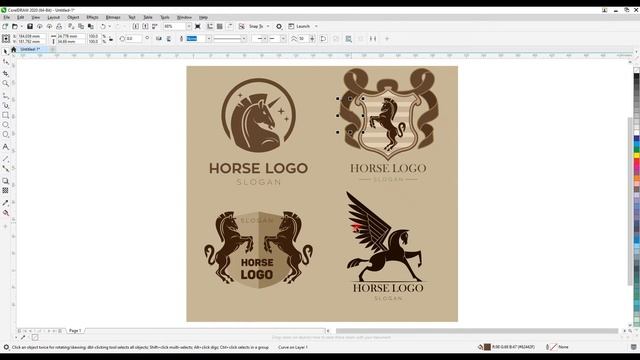The image size is (640, 360).
Task: Open the File menu
Action: tap(7, 18)
